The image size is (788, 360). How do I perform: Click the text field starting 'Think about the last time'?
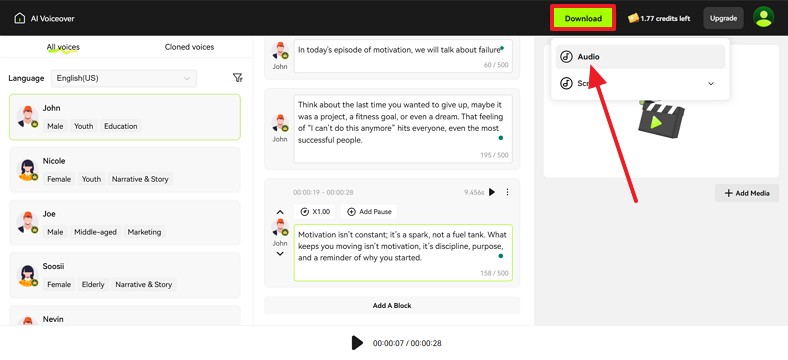pos(403,129)
